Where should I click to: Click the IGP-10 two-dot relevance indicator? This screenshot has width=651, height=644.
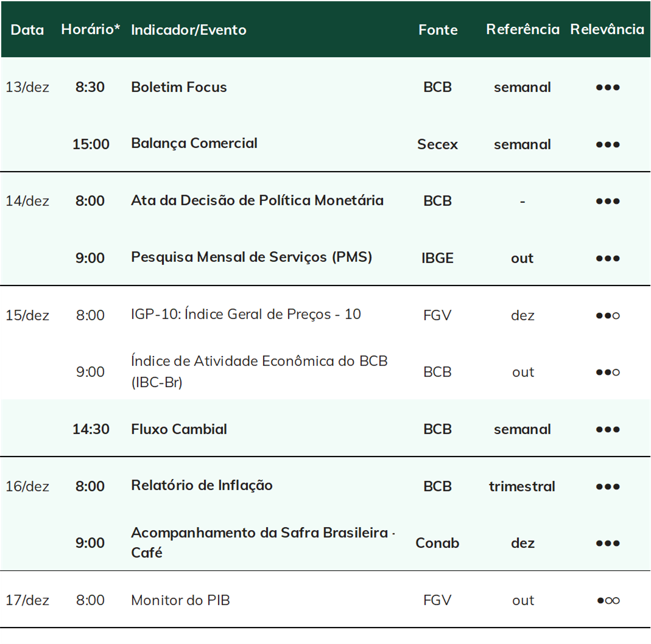[x=608, y=316]
